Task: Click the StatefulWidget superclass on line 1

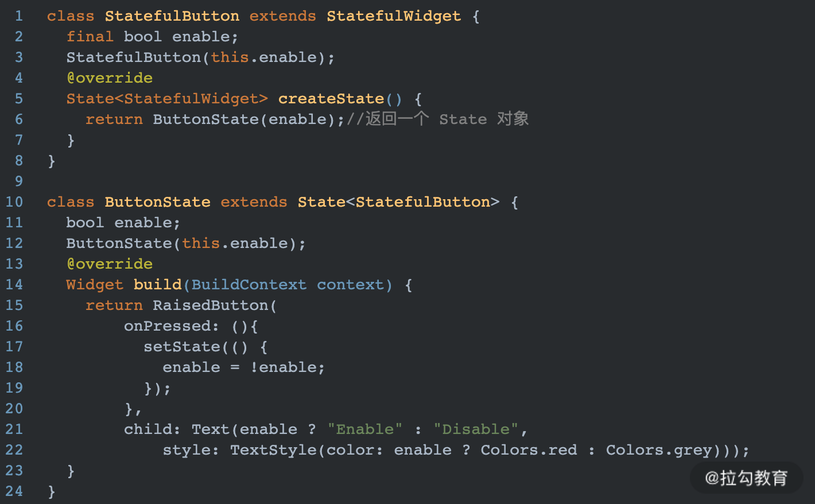Action: pos(394,16)
